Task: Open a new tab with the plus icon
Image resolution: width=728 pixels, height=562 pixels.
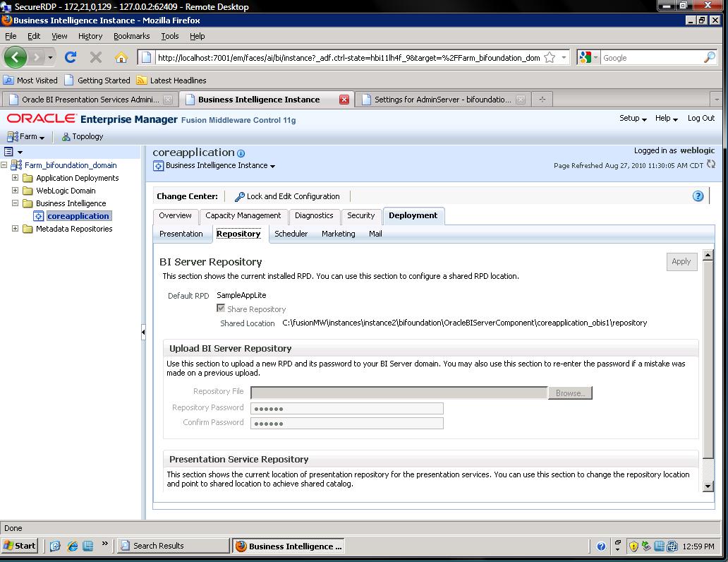Action: point(542,99)
